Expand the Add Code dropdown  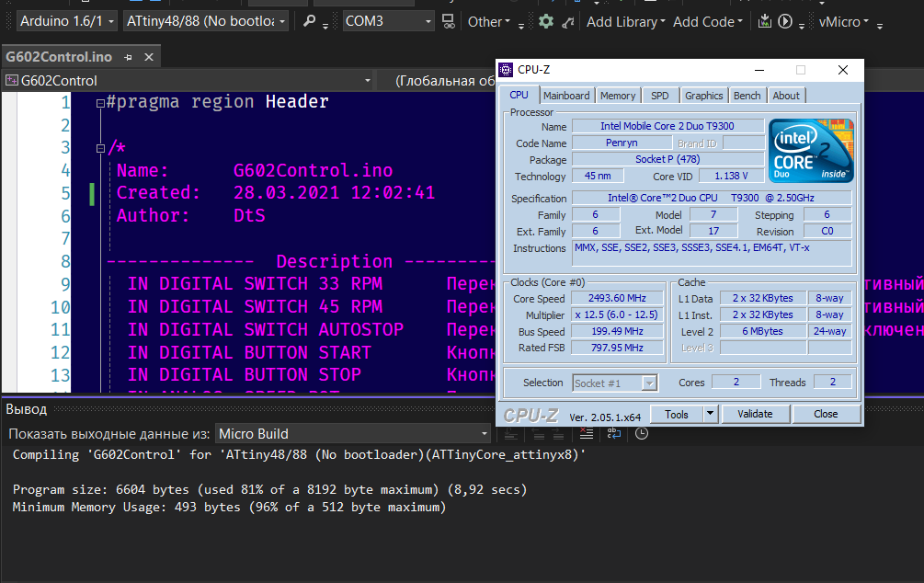[x=708, y=22]
